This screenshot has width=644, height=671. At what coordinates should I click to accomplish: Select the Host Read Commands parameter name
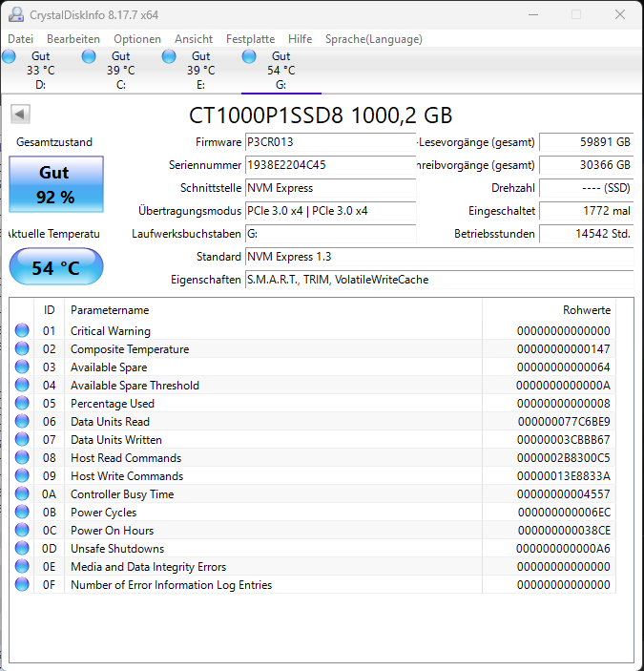click(126, 458)
